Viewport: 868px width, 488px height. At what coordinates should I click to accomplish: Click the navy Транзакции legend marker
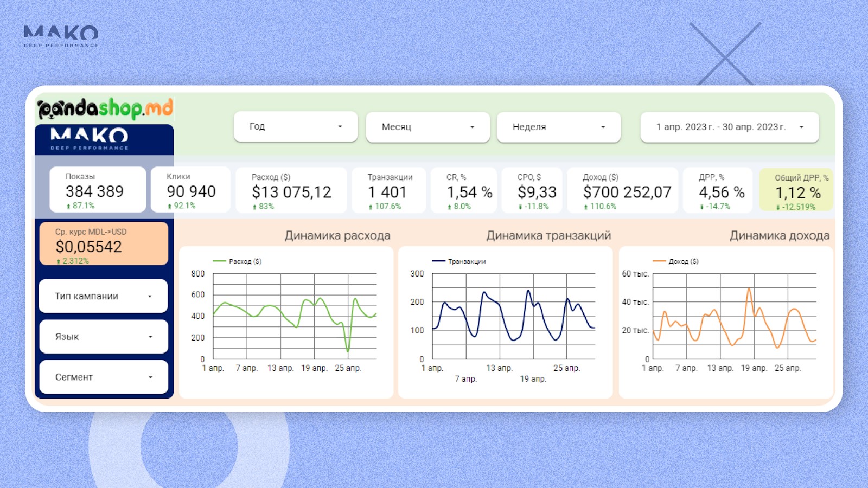point(438,261)
